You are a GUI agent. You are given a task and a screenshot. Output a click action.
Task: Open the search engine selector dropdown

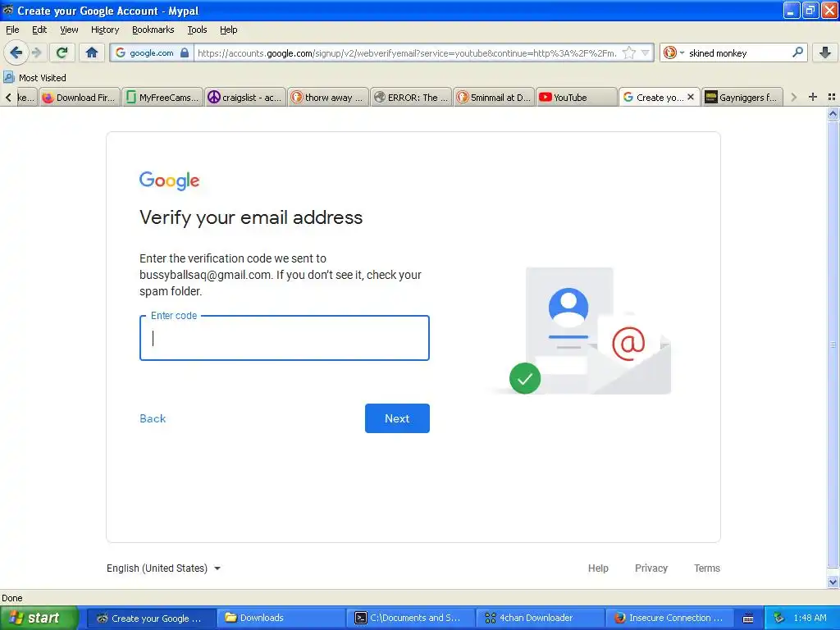pos(673,52)
